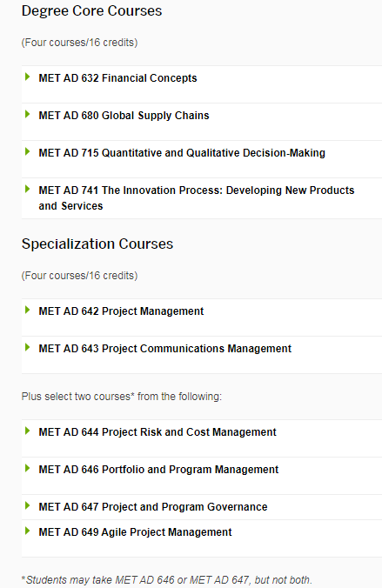The image size is (382, 588).
Task: Open MET AD 632 Financial Concepts title
Action: pos(117,78)
